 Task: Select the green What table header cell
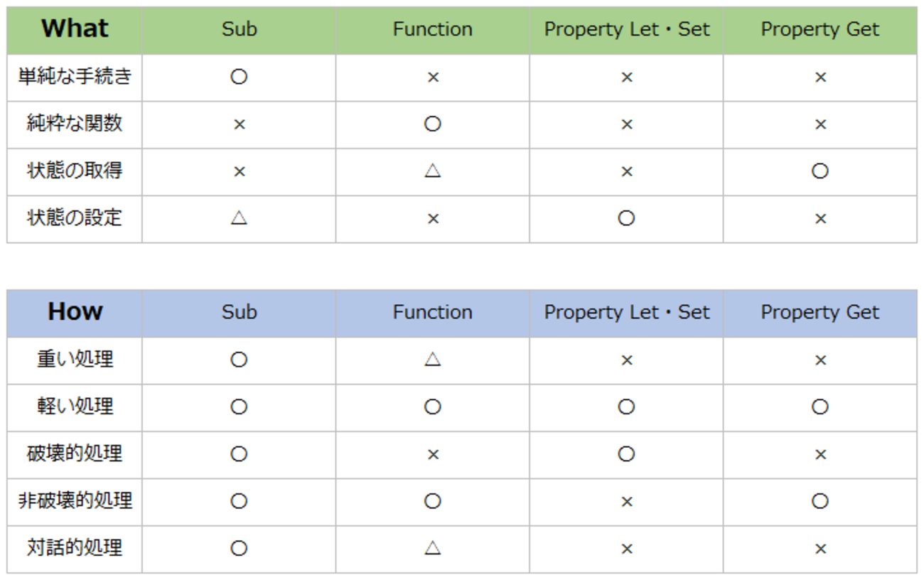click(75, 29)
